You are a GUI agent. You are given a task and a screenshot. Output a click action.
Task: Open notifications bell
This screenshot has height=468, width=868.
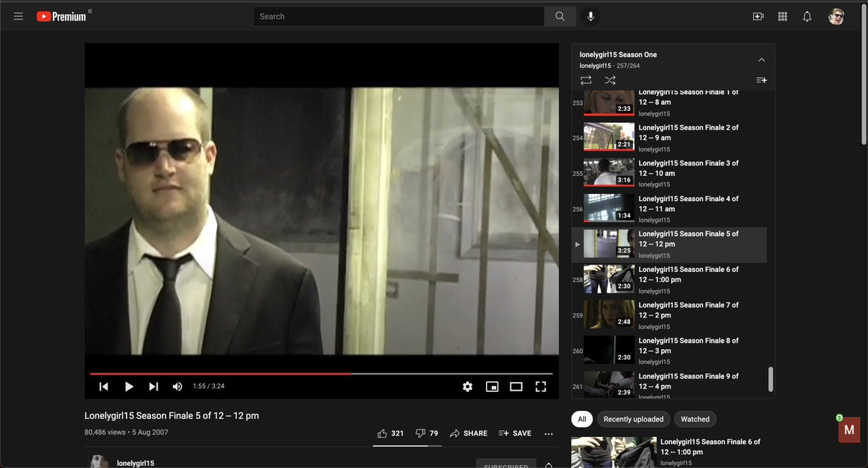807,16
